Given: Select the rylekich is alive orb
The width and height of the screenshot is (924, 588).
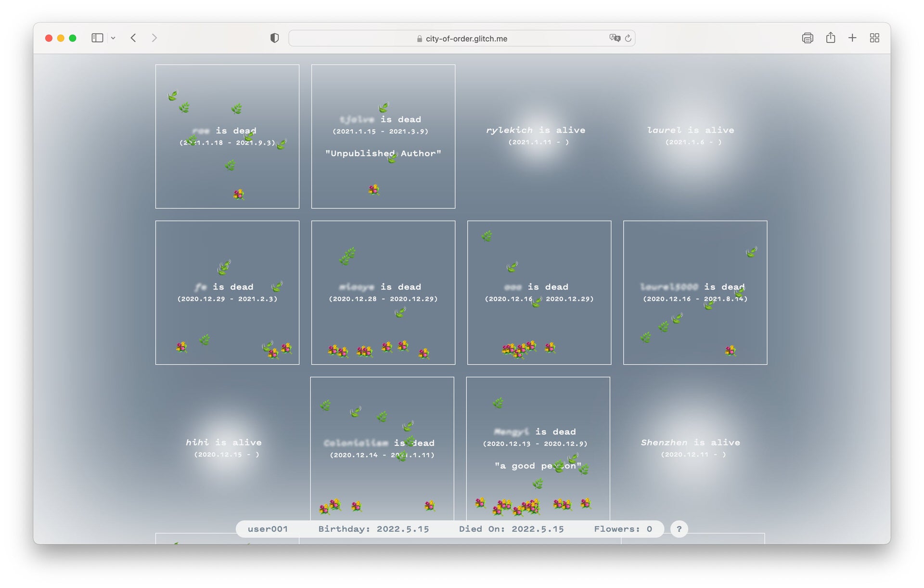Looking at the screenshot, I should [536, 135].
